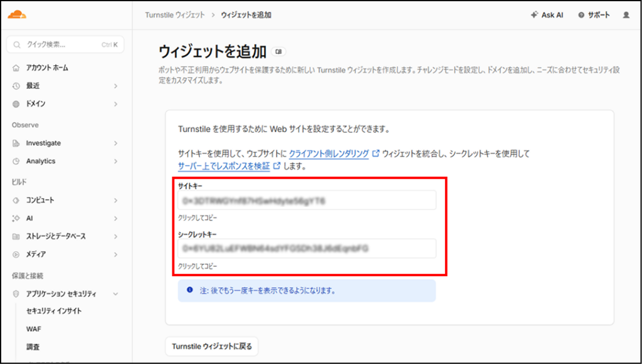Click the クイック検索 search field
The image size is (642, 364).
coord(65,44)
